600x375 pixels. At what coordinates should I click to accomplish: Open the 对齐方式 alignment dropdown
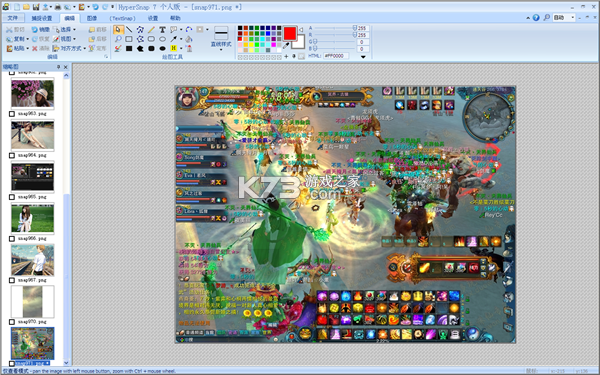pyautogui.click(x=69, y=49)
